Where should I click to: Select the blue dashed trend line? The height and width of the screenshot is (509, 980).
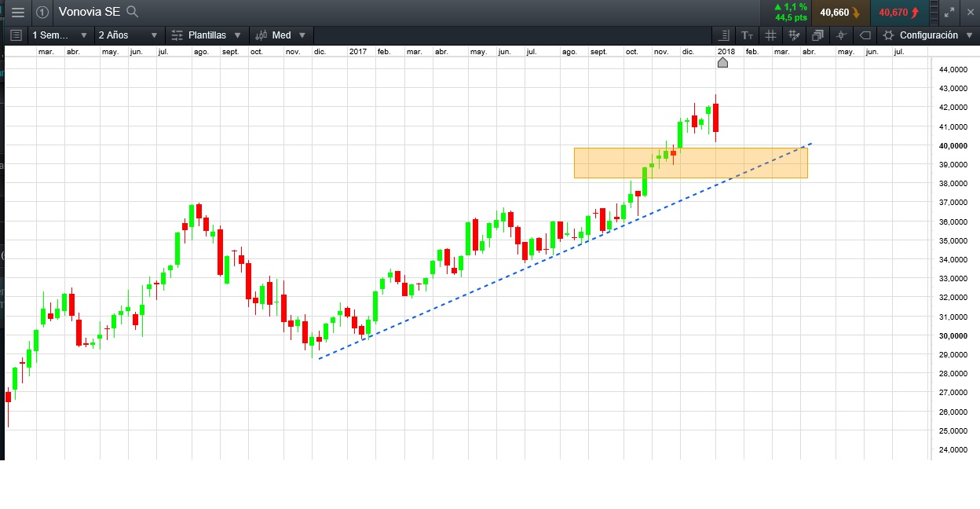click(565, 251)
